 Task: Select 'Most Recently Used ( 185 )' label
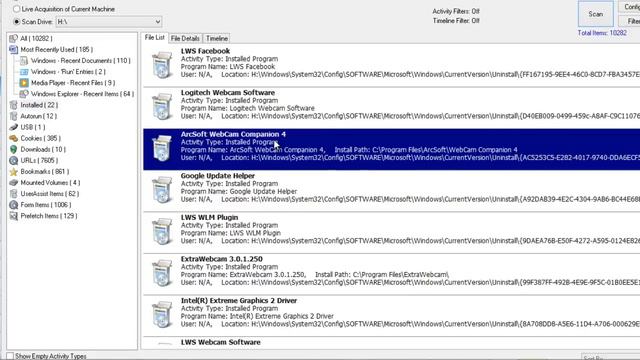coord(56,49)
